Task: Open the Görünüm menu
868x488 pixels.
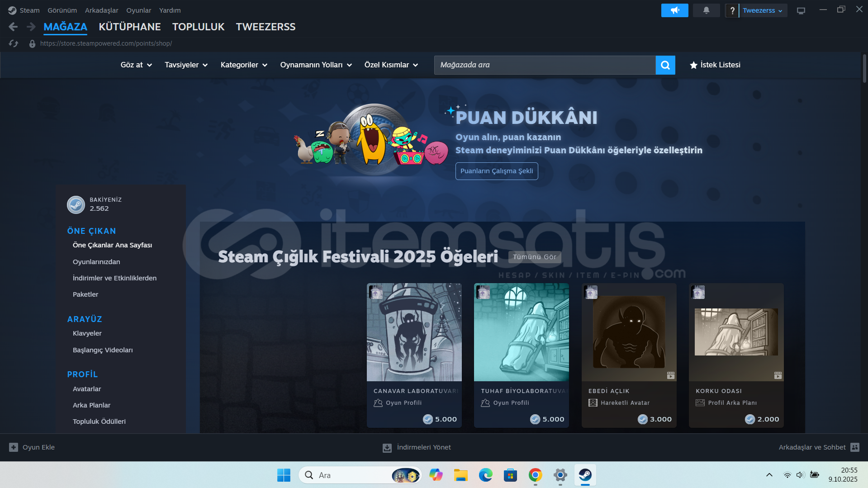Action: (62, 10)
